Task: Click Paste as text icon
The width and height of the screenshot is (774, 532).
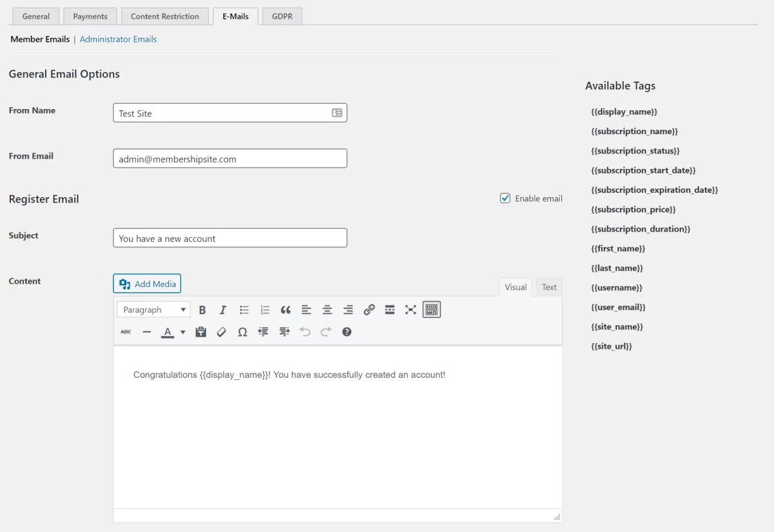Action: click(x=201, y=332)
